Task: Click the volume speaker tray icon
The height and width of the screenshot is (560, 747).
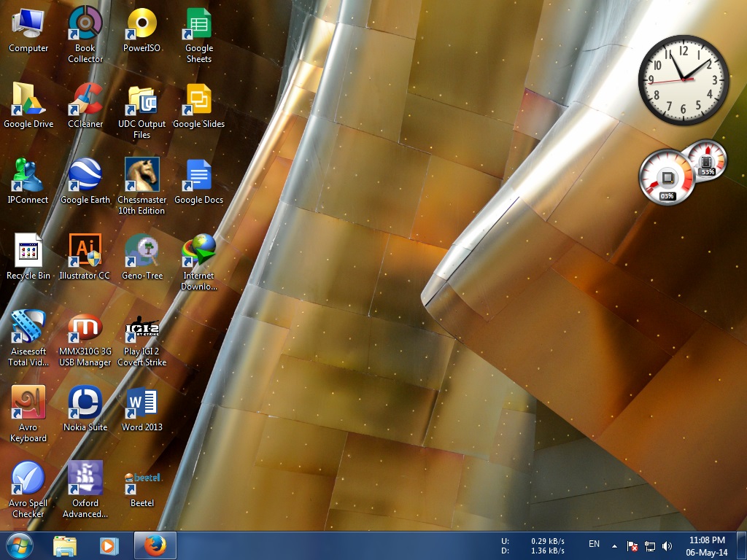Action: pyautogui.click(x=667, y=545)
